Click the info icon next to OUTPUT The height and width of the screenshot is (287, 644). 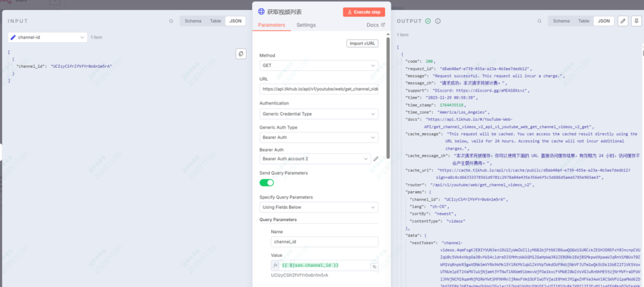click(x=437, y=21)
